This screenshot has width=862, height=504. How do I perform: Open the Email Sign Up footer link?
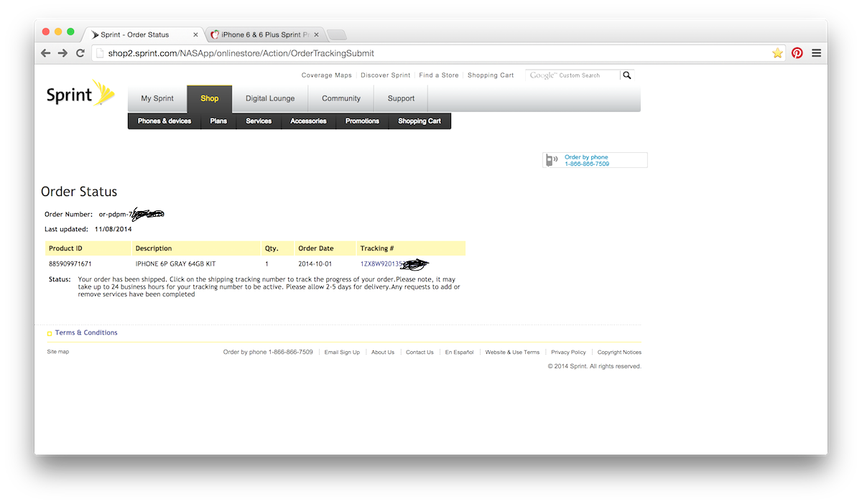pyautogui.click(x=342, y=353)
